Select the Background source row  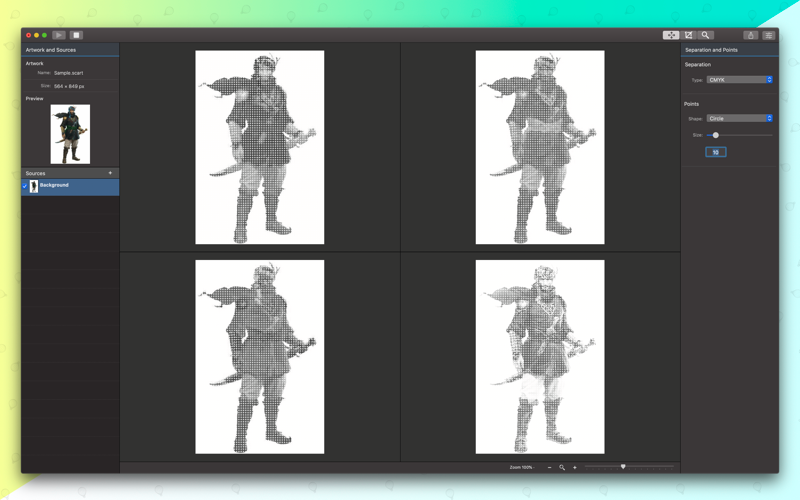(x=70, y=187)
